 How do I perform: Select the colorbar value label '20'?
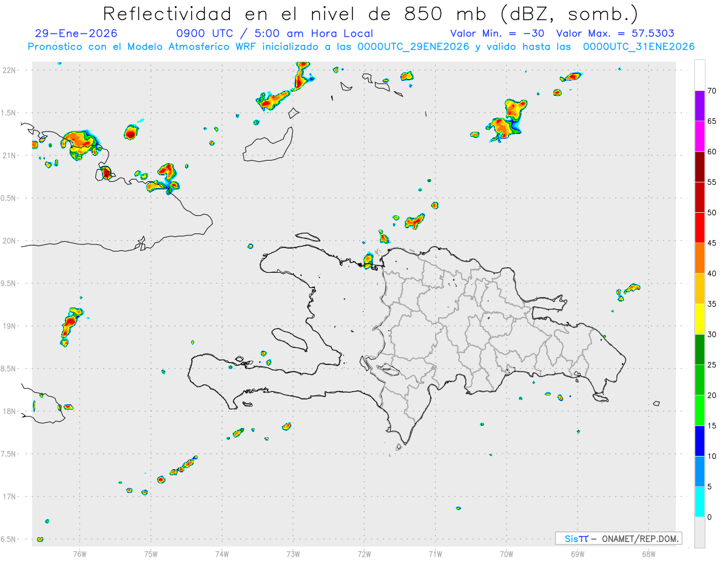pyautogui.click(x=712, y=395)
